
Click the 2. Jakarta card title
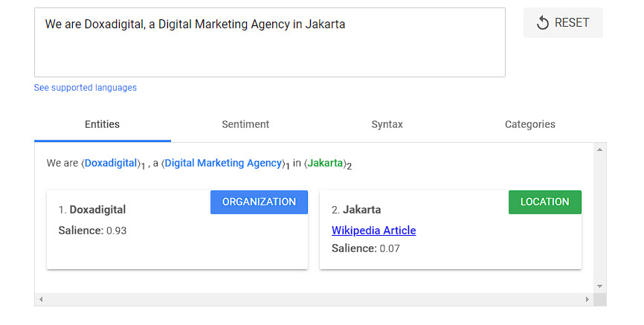click(x=356, y=210)
